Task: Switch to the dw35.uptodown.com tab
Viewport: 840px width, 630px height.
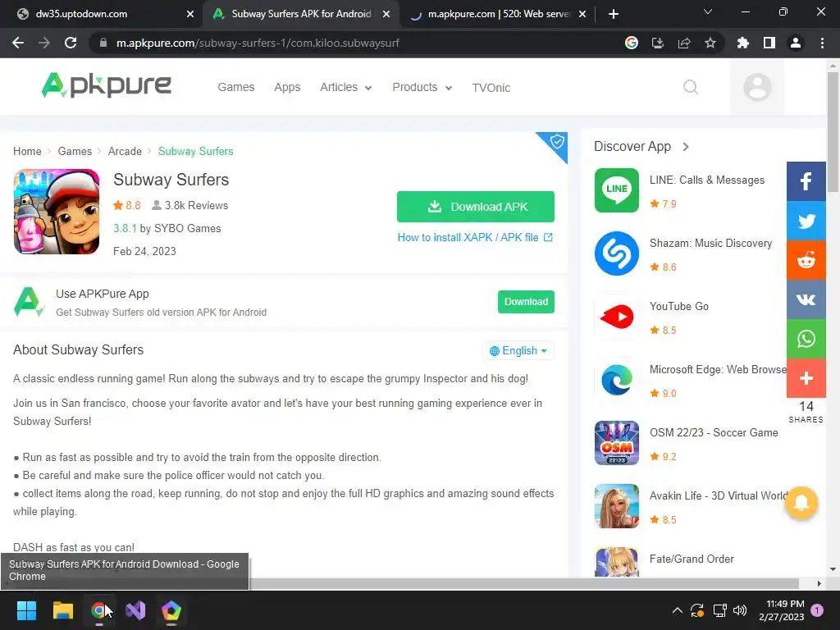Action: tap(99, 14)
